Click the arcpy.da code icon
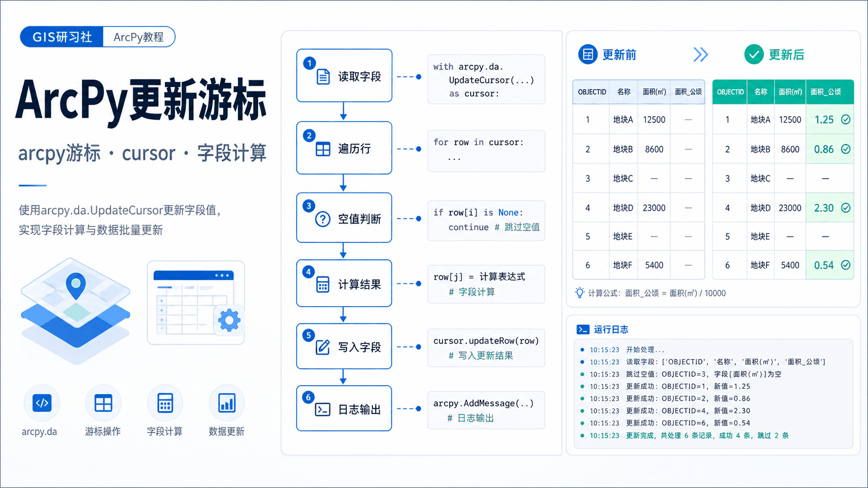The width and height of the screenshot is (868, 488). [x=42, y=403]
